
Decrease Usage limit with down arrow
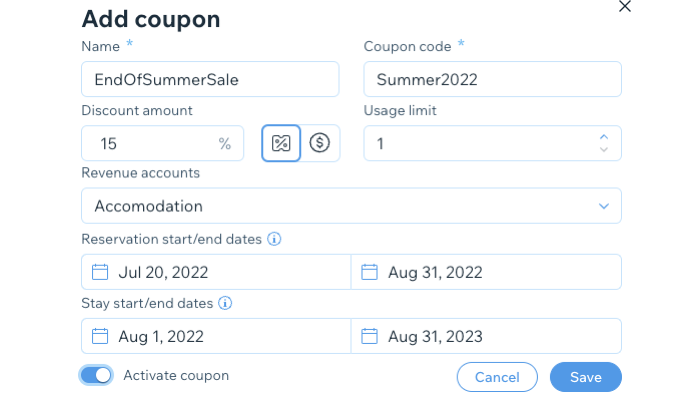coord(604,150)
